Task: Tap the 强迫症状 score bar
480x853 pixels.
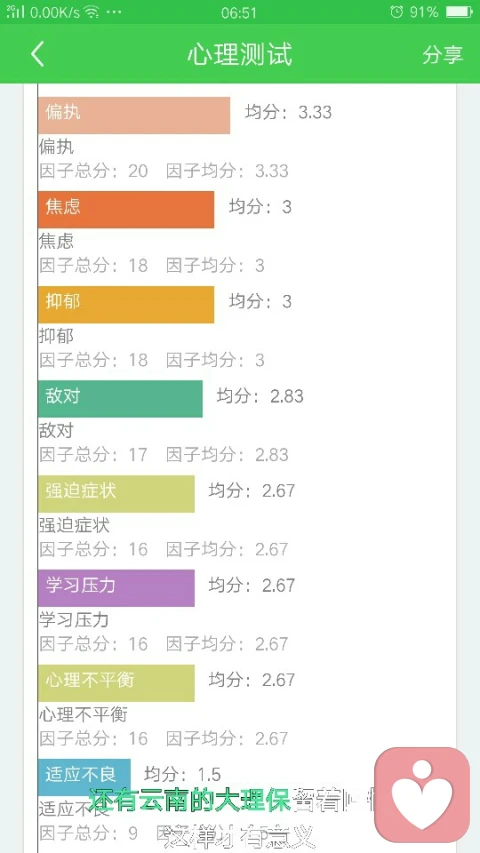Action: point(116,493)
